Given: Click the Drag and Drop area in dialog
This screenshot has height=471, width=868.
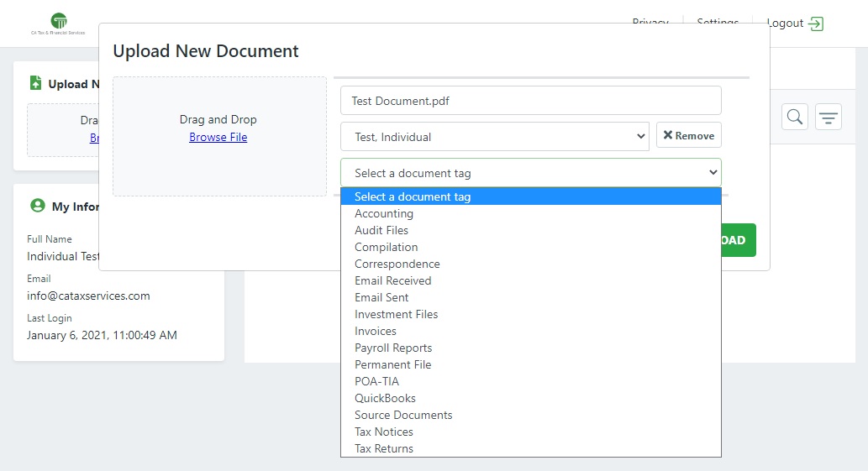Looking at the screenshot, I should click(x=220, y=136).
